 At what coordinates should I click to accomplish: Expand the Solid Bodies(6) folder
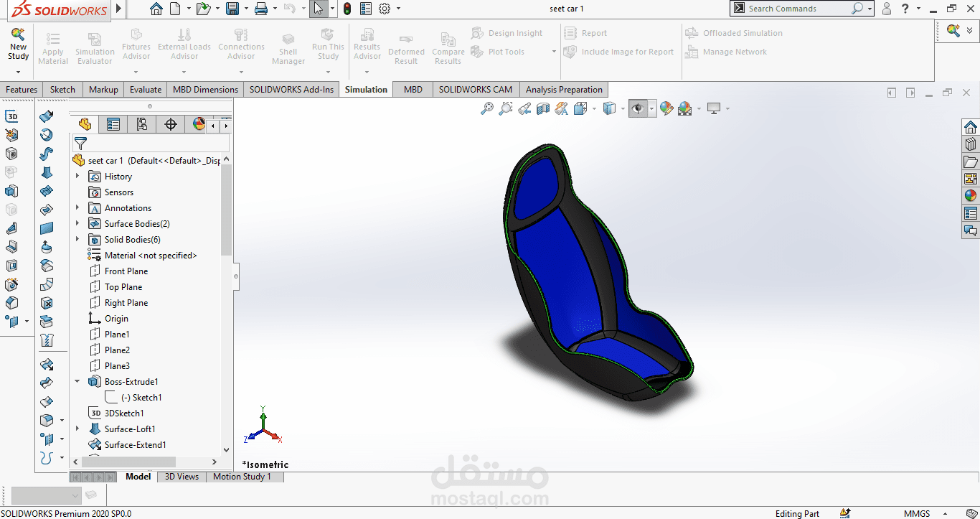click(77, 240)
